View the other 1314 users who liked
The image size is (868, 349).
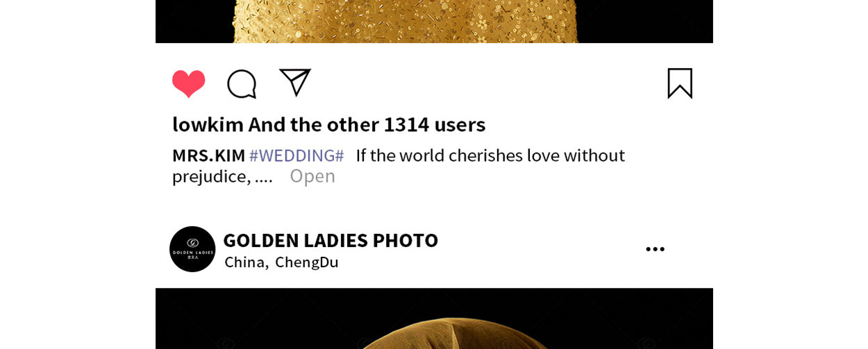(x=367, y=124)
